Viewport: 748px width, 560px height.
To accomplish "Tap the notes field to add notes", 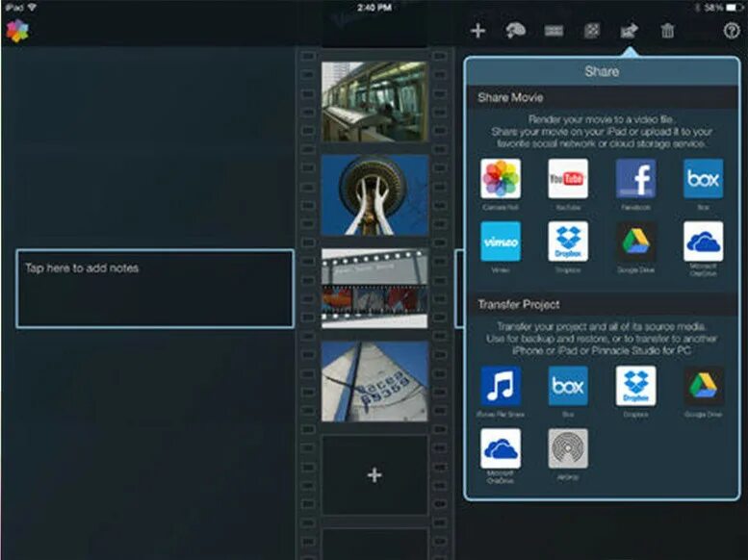I will pyautogui.click(x=155, y=289).
